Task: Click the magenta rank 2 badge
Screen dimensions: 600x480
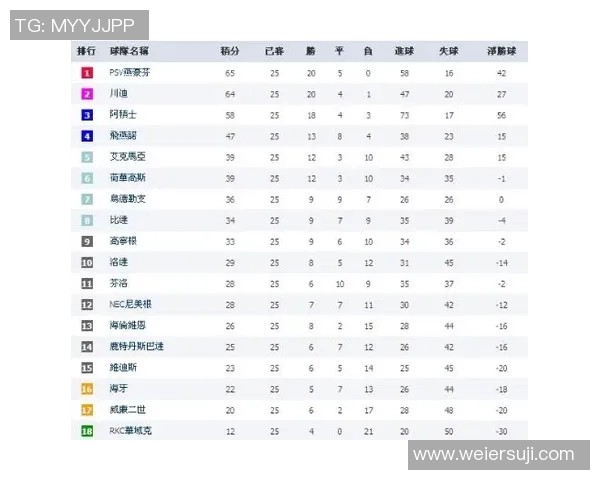Action: (x=87, y=94)
